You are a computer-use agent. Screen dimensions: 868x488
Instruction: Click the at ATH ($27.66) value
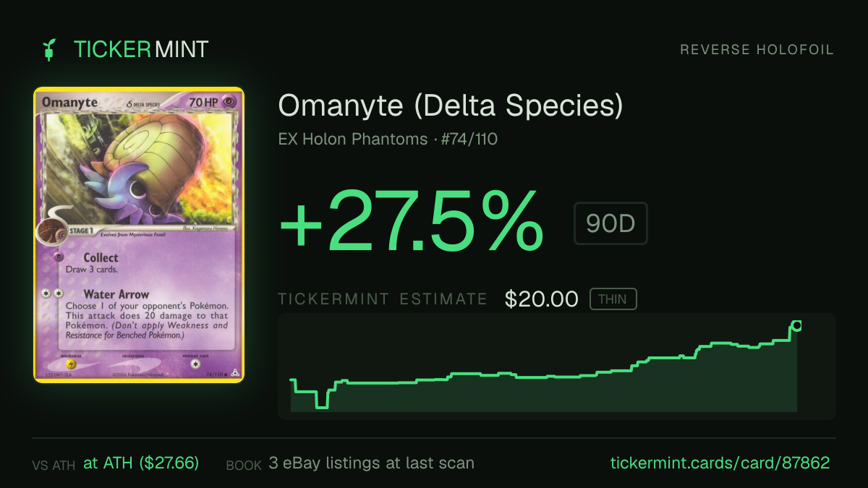(141, 463)
